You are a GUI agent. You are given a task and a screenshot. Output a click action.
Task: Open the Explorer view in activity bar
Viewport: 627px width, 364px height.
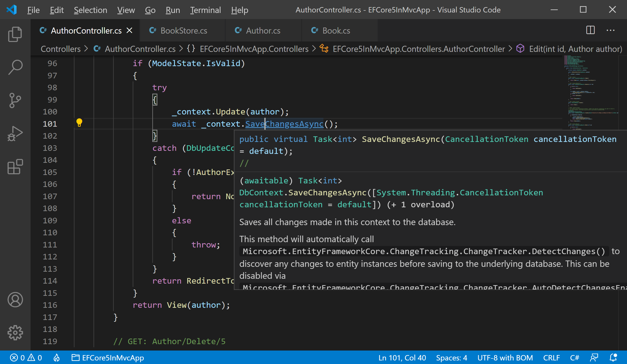tap(15, 34)
